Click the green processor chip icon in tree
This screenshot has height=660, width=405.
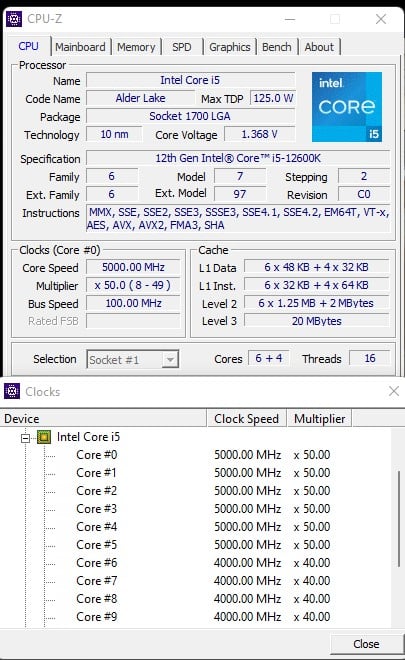tap(44, 437)
